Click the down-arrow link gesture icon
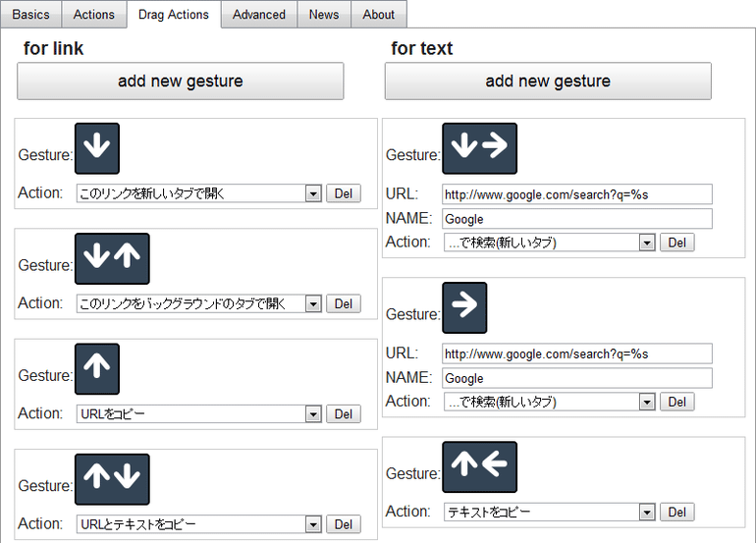 click(x=97, y=148)
